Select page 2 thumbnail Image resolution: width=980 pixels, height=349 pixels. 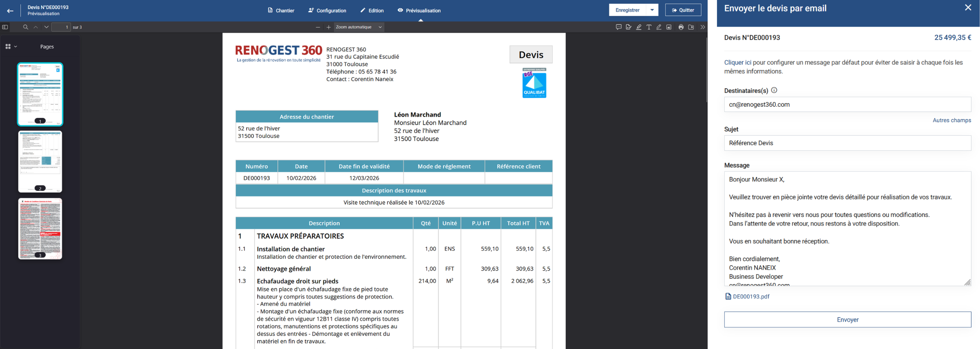click(x=40, y=161)
